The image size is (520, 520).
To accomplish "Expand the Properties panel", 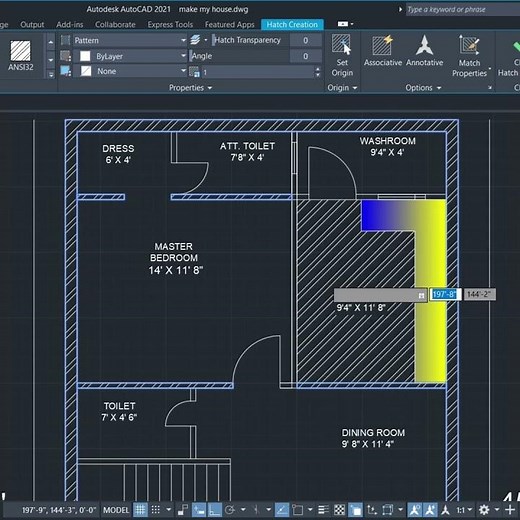I will click(190, 88).
